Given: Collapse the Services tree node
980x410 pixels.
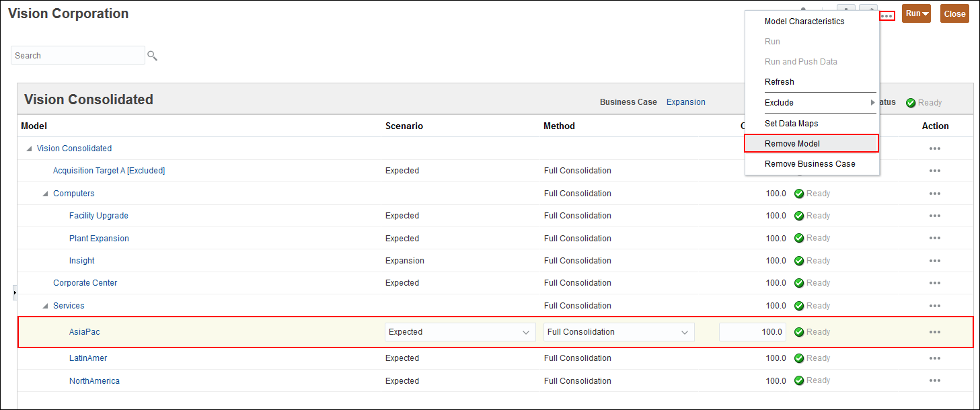Looking at the screenshot, I should click(x=45, y=306).
